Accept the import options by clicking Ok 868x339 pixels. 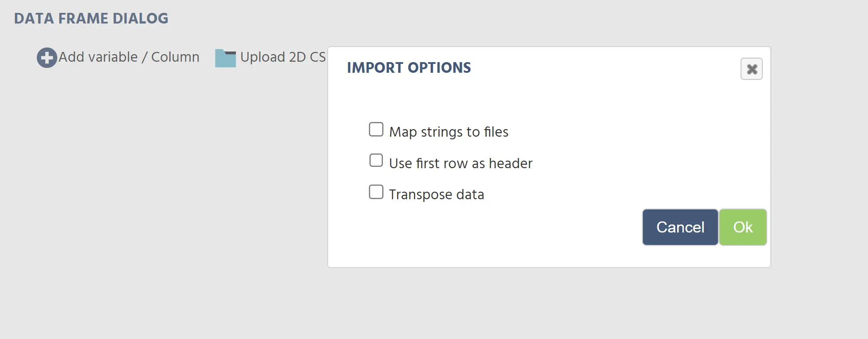pos(743,227)
